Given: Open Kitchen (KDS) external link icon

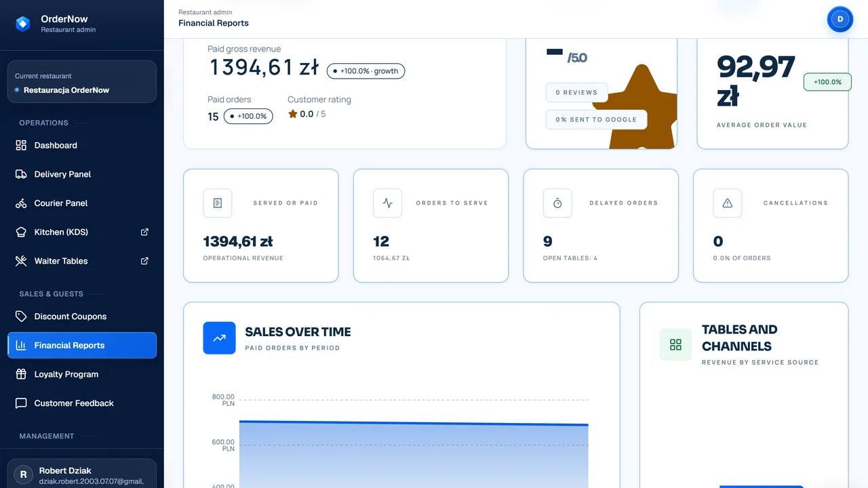Looking at the screenshot, I should 144,232.
